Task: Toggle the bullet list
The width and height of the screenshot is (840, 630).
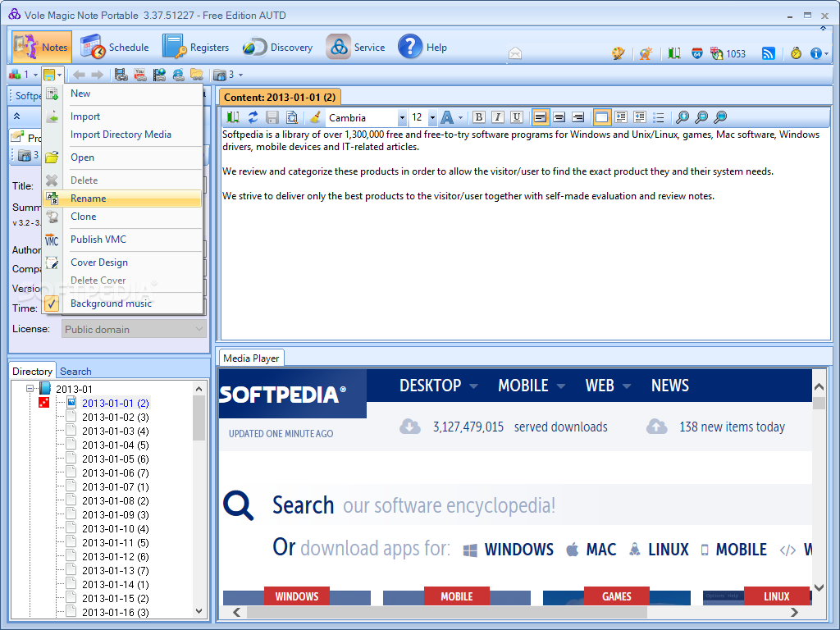Action: click(x=659, y=117)
